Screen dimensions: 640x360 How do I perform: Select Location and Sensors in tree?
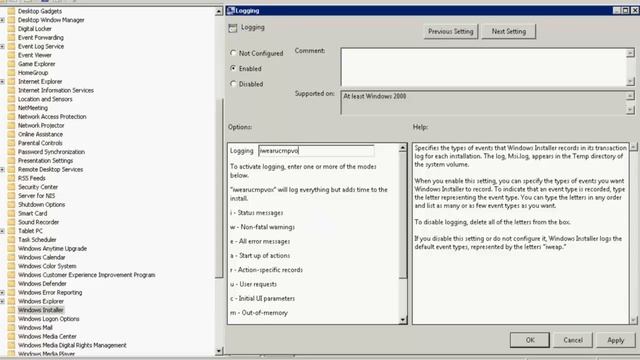point(45,99)
